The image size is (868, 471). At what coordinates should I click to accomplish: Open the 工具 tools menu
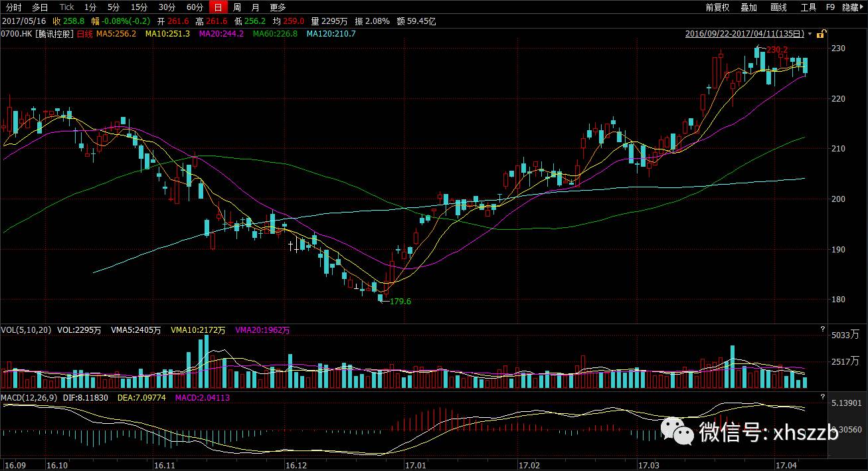pyautogui.click(x=808, y=7)
